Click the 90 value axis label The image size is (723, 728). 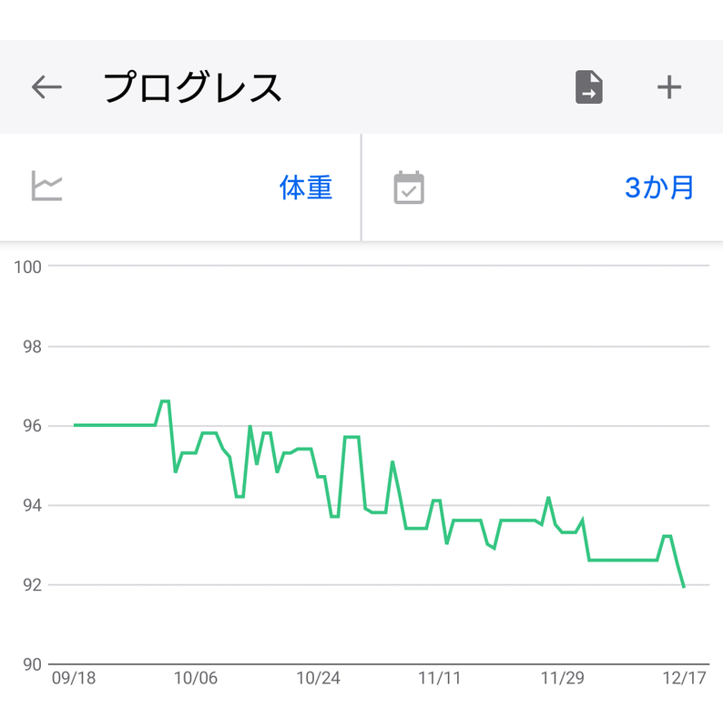(32, 665)
